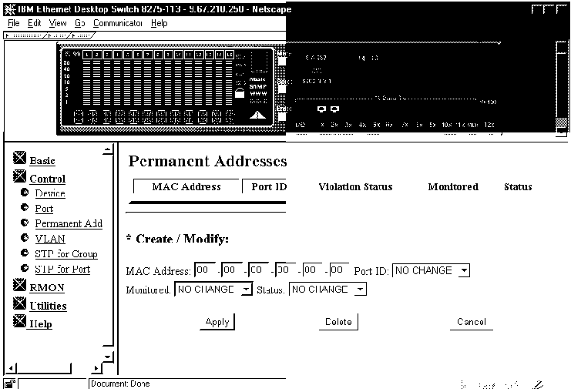Open the File menu
Image resolution: width=571 pixels, height=392 pixels.
(13, 23)
